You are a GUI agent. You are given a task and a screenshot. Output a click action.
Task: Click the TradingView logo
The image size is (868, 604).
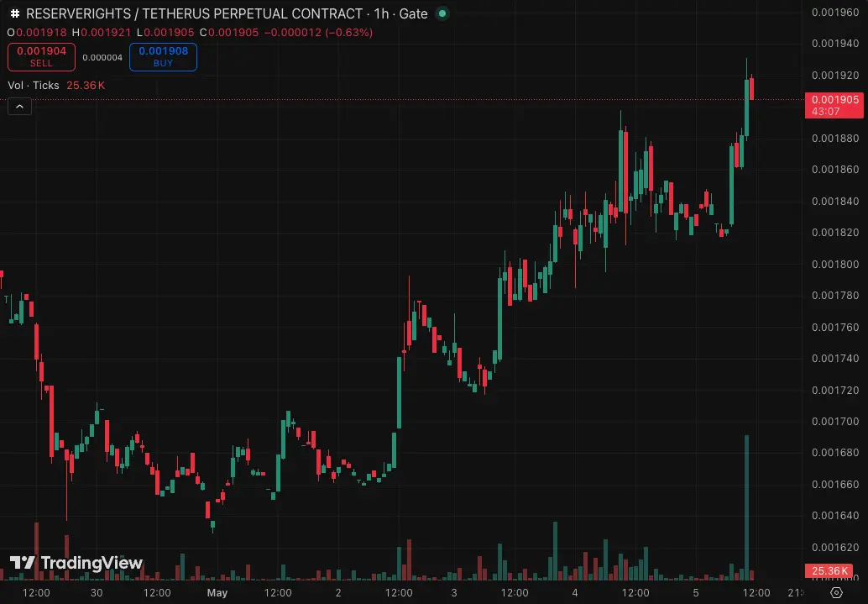[76, 563]
